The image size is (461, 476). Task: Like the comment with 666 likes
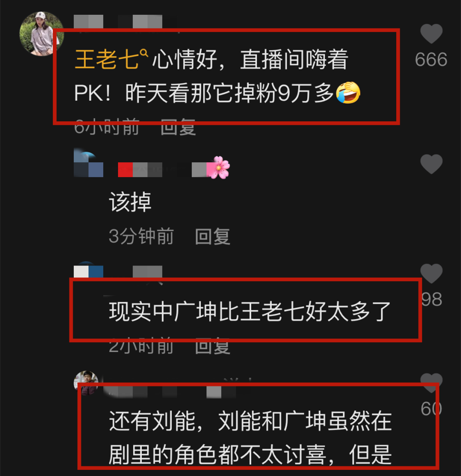[431, 34]
